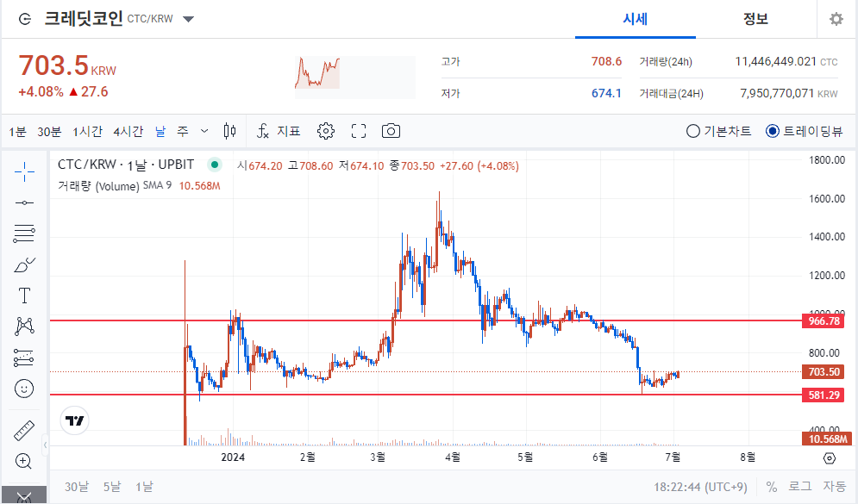Click the 30일 range button
Image resolution: width=858 pixels, height=504 pixels.
[76, 487]
